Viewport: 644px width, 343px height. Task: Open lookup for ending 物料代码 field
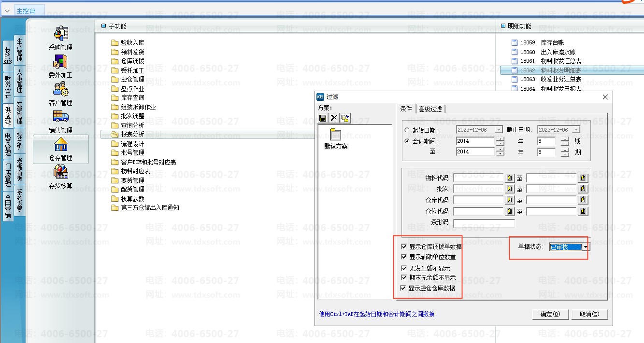[x=583, y=178]
